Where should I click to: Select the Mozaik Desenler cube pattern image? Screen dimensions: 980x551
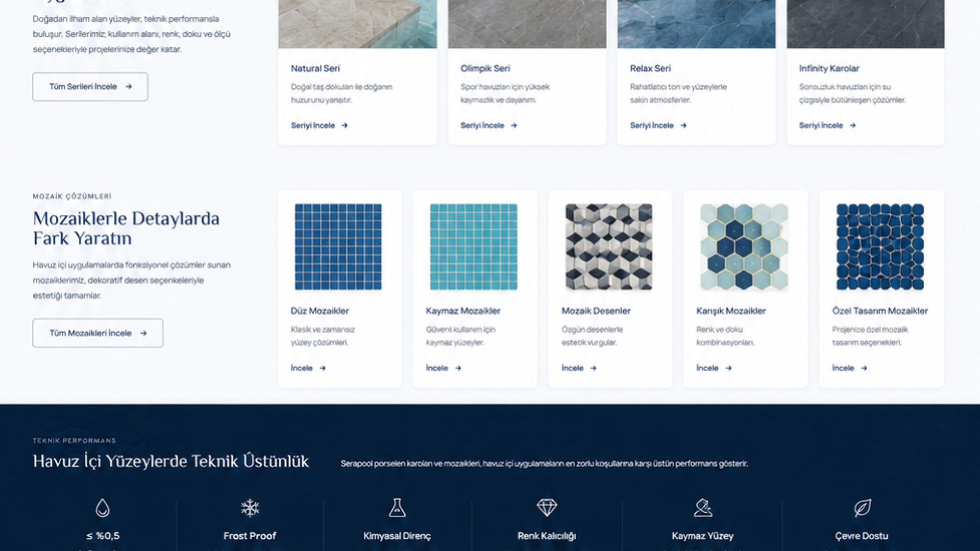609,247
